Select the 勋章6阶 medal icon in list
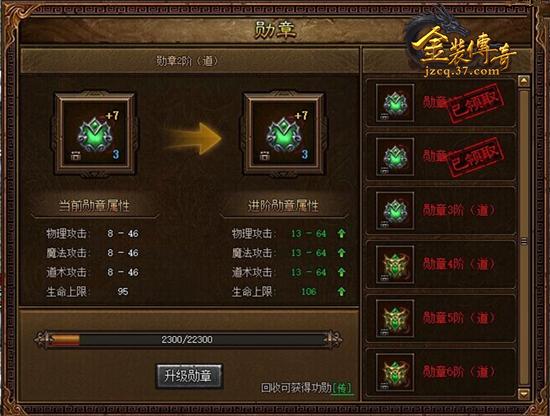Viewport: 550px width, 416px height. (x=395, y=373)
